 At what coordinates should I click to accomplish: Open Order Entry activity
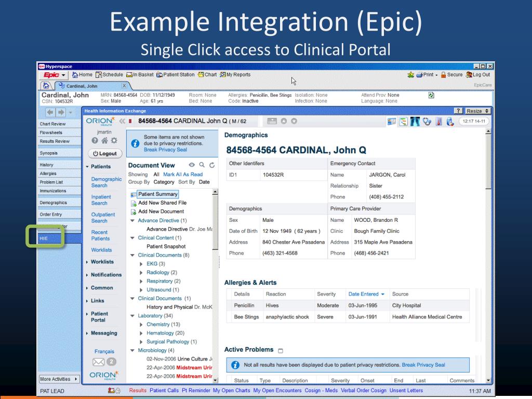(x=59, y=215)
